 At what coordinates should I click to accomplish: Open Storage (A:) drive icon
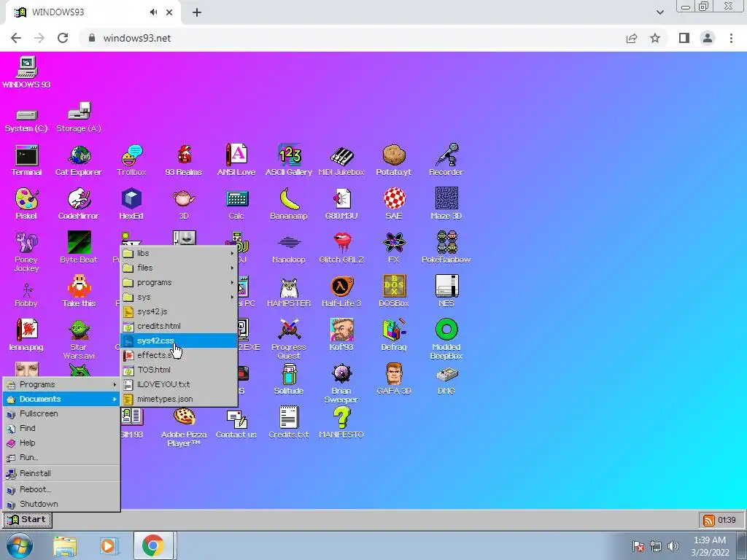point(79,117)
